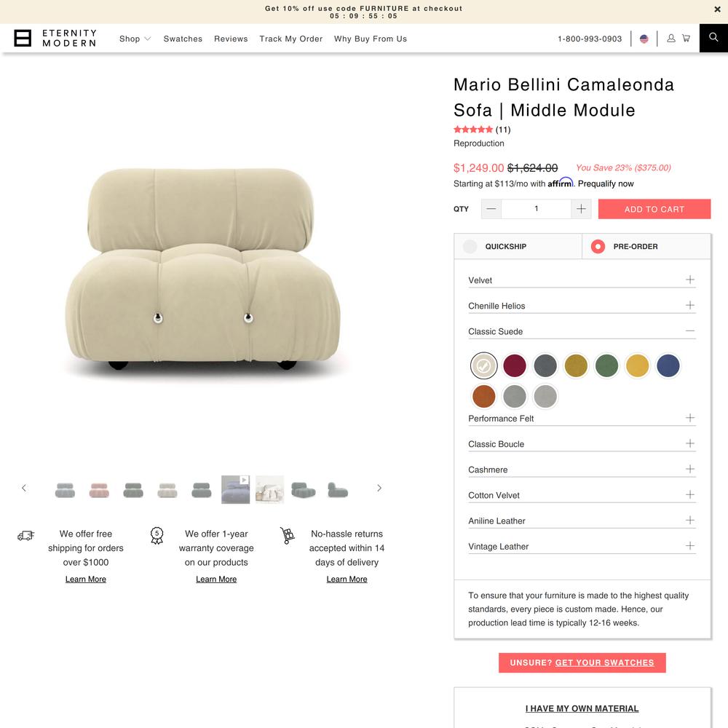Click Get Your Swatches button
Image resolution: width=728 pixels, height=728 pixels.
click(582, 662)
